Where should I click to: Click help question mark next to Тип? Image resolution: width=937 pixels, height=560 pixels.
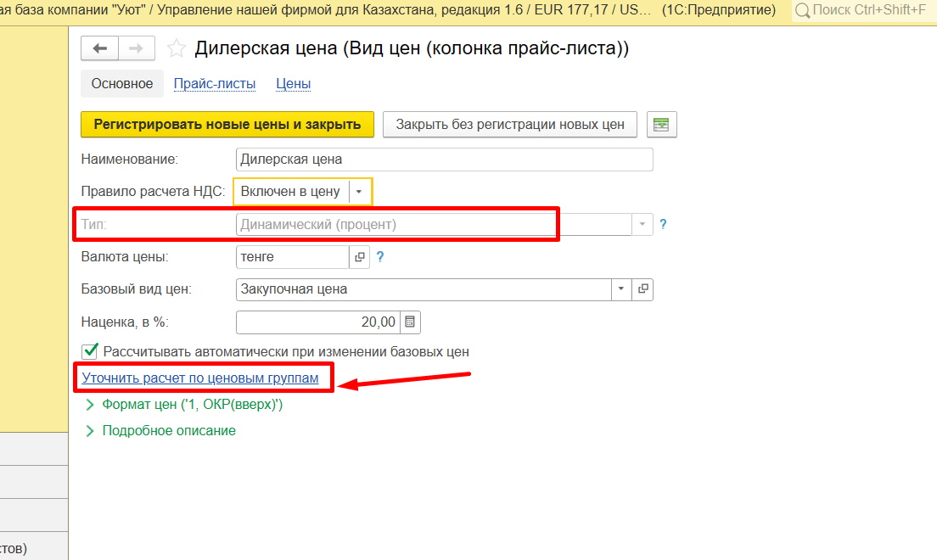coord(663,225)
